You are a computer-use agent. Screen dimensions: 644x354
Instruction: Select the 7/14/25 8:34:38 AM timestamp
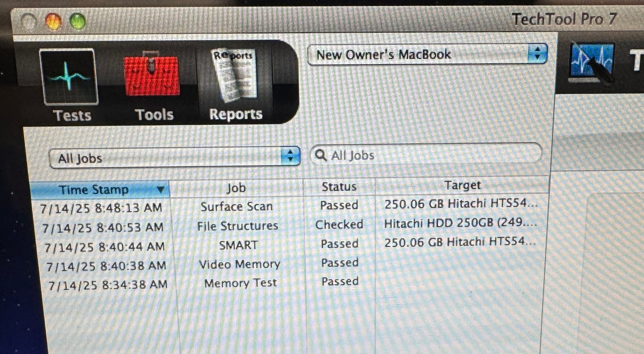point(108,285)
